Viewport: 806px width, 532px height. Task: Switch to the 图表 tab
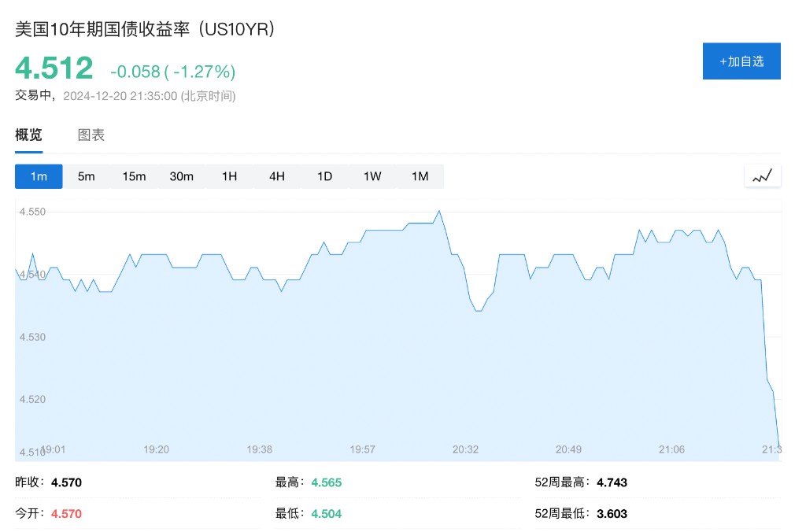coord(91,135)
